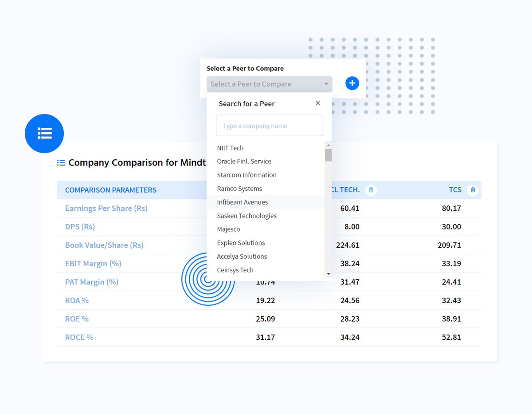Open the Select a Peer to Compare dropdown

(x=270, y=84)
